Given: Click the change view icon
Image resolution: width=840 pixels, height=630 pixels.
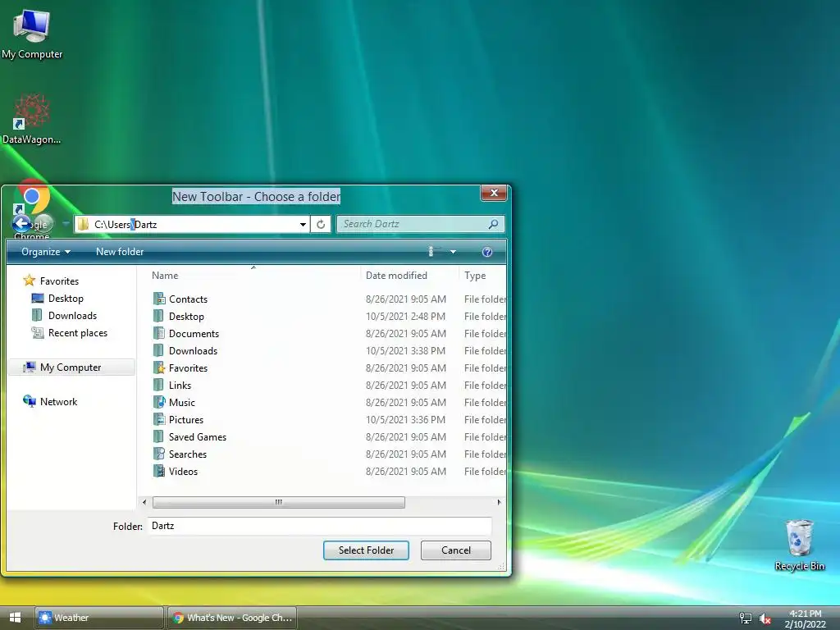Looking at the screenshot, I should [434, 251].
